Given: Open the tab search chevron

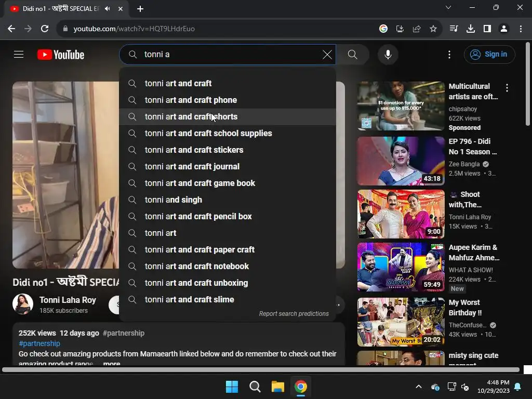Looking at the screenshot, I should pyautogui.click(x=448, y=7).
